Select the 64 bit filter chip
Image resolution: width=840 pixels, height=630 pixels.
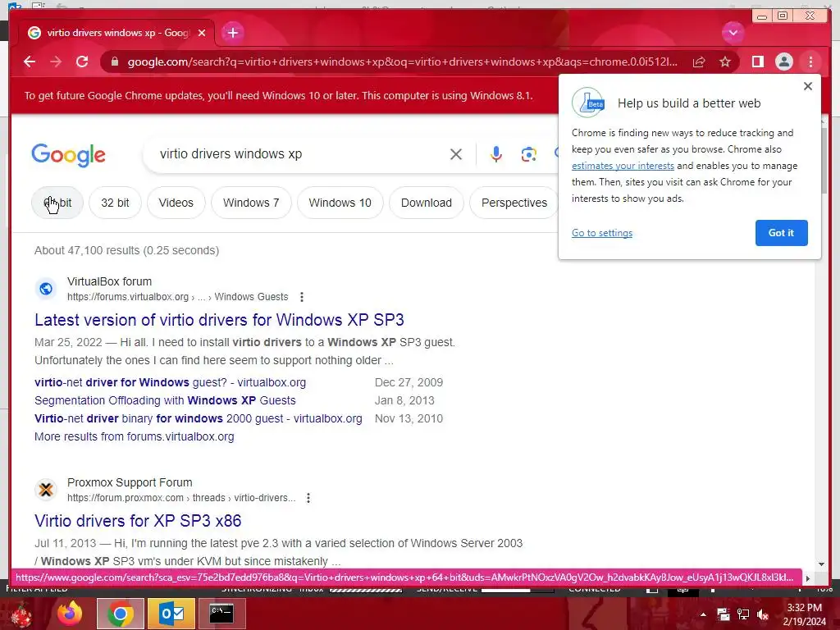pos(57,203)
